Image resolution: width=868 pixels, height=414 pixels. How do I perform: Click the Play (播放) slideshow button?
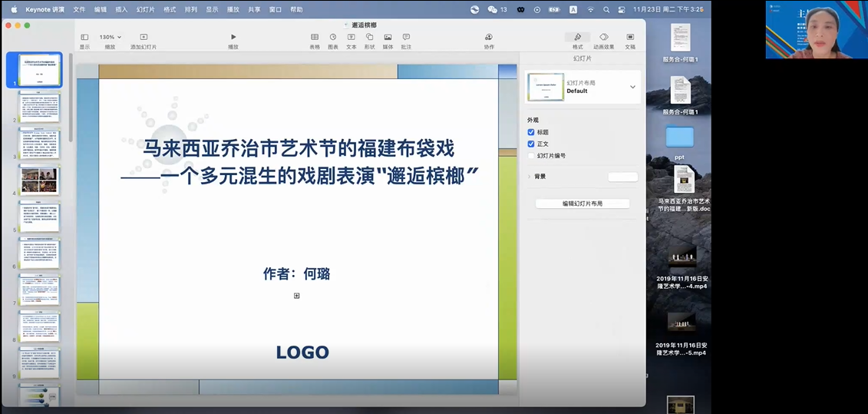coord(233,37)
